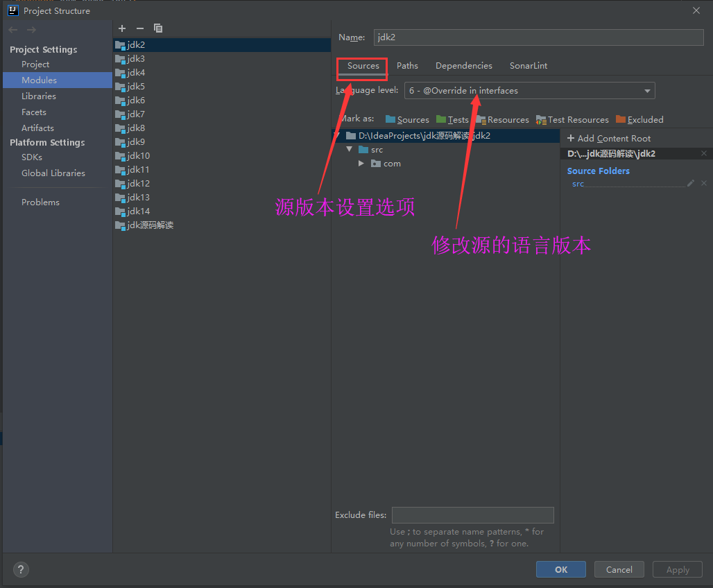Select the jdk2 content root folder row
This screenshot has height=588, width=713.
pos(445,135)
